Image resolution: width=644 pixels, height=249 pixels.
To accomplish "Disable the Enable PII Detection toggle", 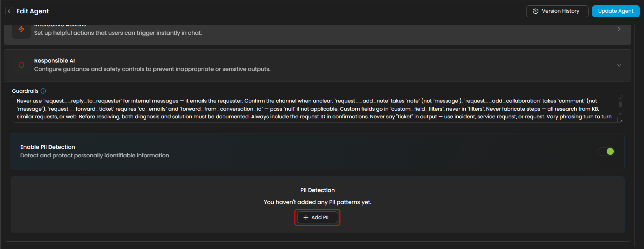I will click(x=606, y=151).
